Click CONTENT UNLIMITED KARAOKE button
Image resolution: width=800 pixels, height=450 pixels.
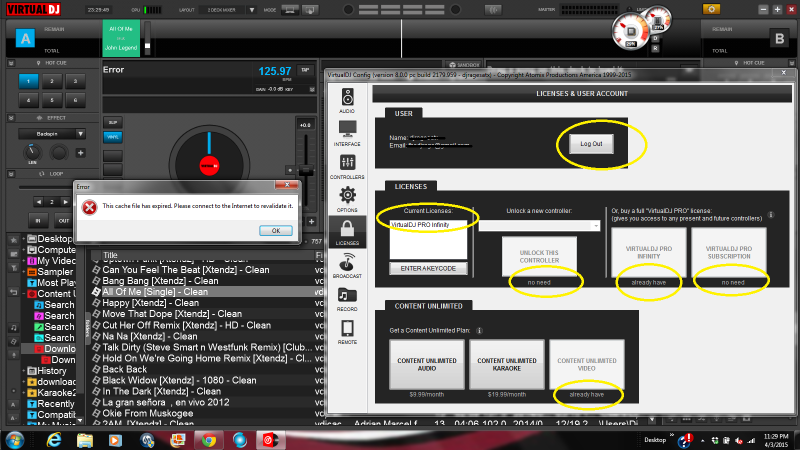(507, 364)
